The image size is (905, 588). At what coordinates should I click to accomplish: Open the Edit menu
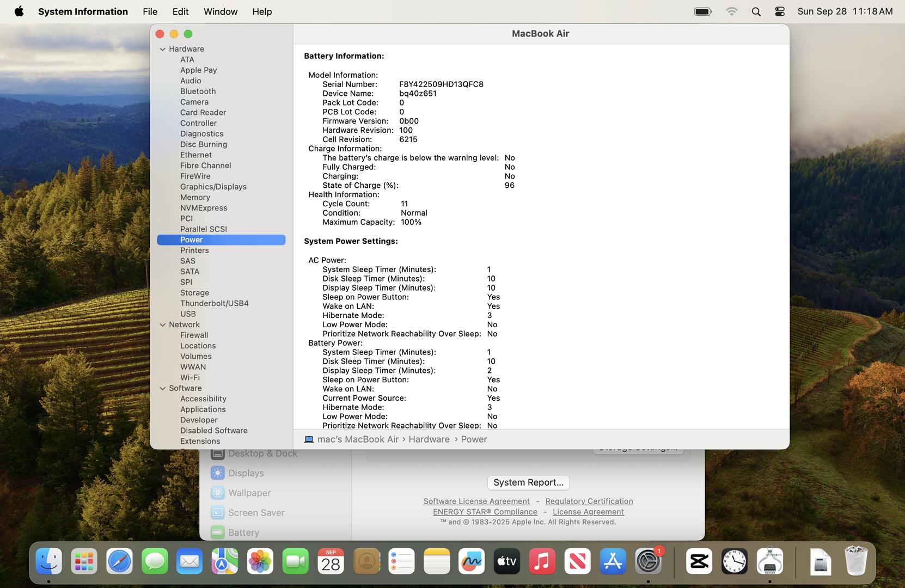coord(180,11)
